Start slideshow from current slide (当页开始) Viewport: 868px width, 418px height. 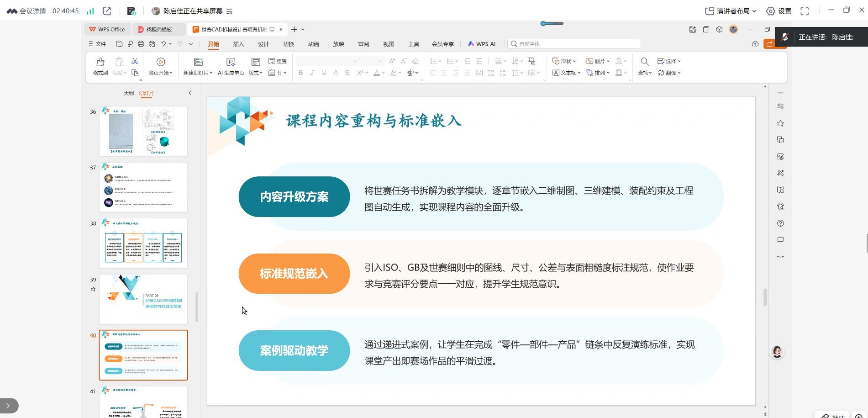pos(161,63)
